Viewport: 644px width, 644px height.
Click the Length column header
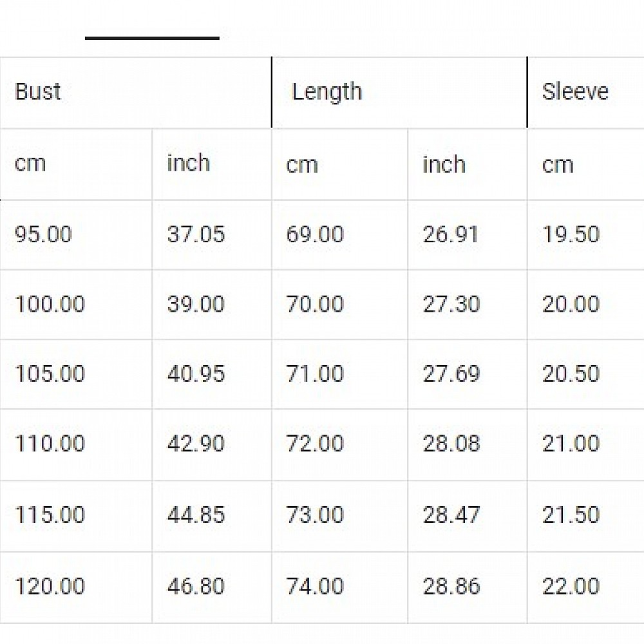pos(327,92)
